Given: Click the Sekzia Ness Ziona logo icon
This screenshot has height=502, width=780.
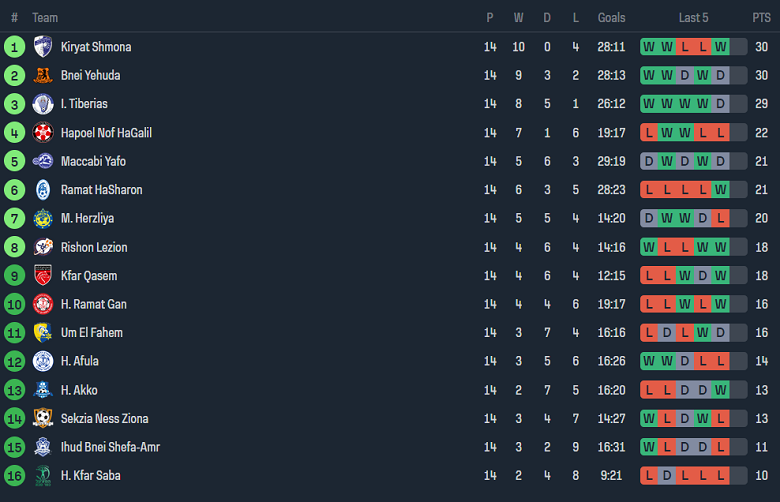Looking at the screenshot, I should click(42, 418).
